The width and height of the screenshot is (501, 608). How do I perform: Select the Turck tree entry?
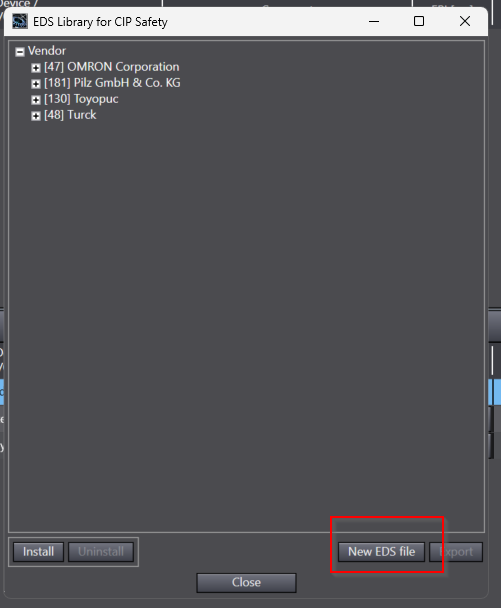tap(70, 115)
